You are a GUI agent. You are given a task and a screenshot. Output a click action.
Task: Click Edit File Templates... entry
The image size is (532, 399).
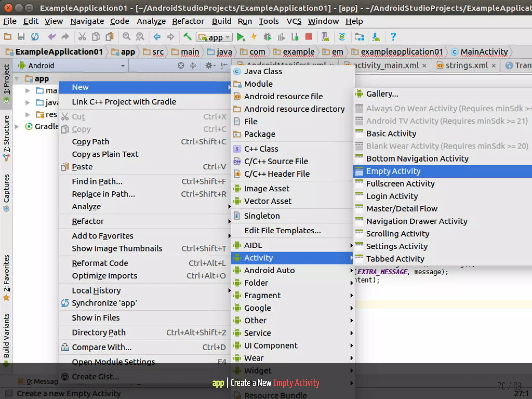coord(292,230)
